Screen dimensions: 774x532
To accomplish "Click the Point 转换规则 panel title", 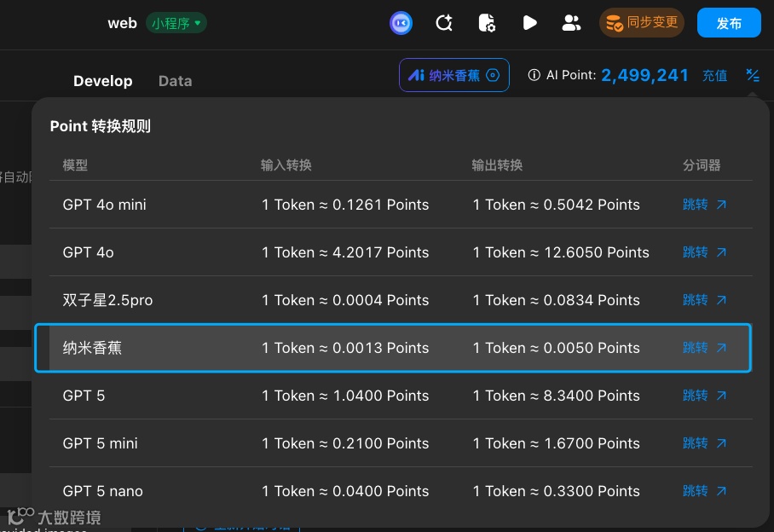I will click(x=101, y=126).
